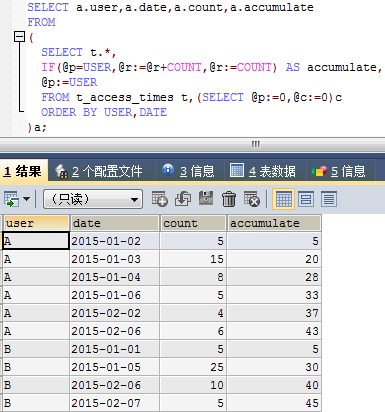The image size is (385, 412).
Task: Sort by the date column header
Action: click(x=114, y=223)
